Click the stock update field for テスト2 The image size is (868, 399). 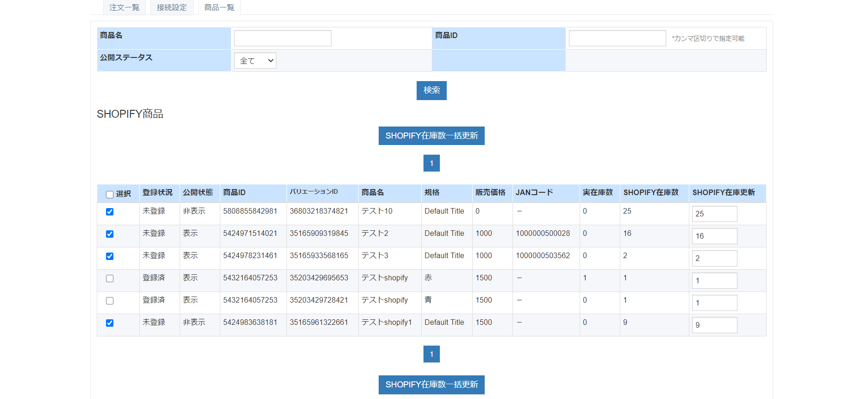point(714,236)
